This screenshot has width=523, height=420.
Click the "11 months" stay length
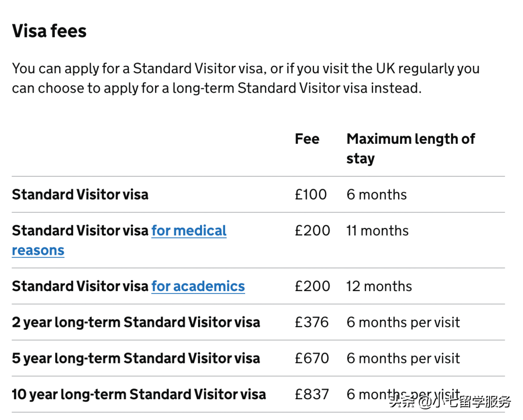378,231
